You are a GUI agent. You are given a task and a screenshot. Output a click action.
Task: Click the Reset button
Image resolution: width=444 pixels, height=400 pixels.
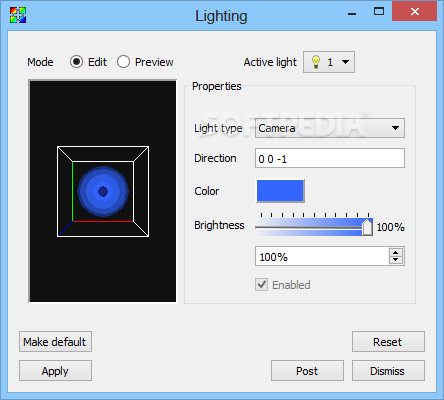388,342
